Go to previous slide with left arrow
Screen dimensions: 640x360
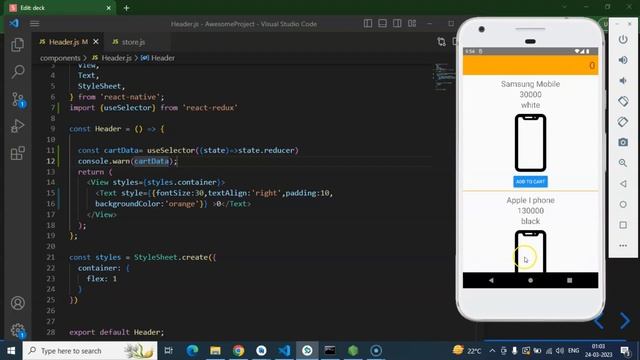point(599,321)
